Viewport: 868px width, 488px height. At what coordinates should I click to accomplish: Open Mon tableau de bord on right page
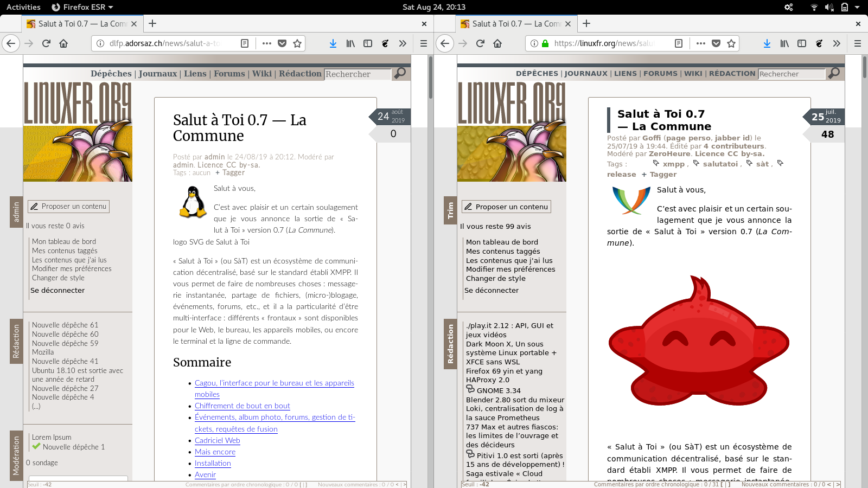click(x=502, y=242)
